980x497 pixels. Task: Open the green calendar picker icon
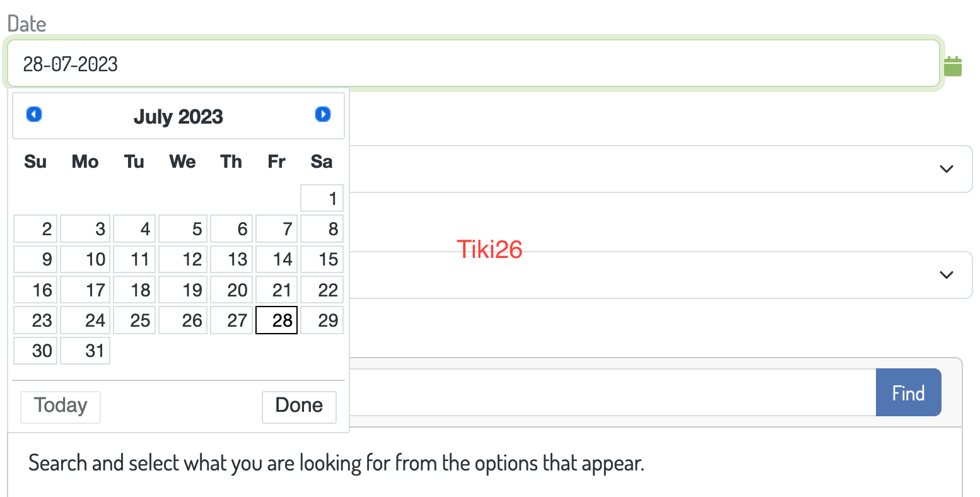[x=953, y=66]
